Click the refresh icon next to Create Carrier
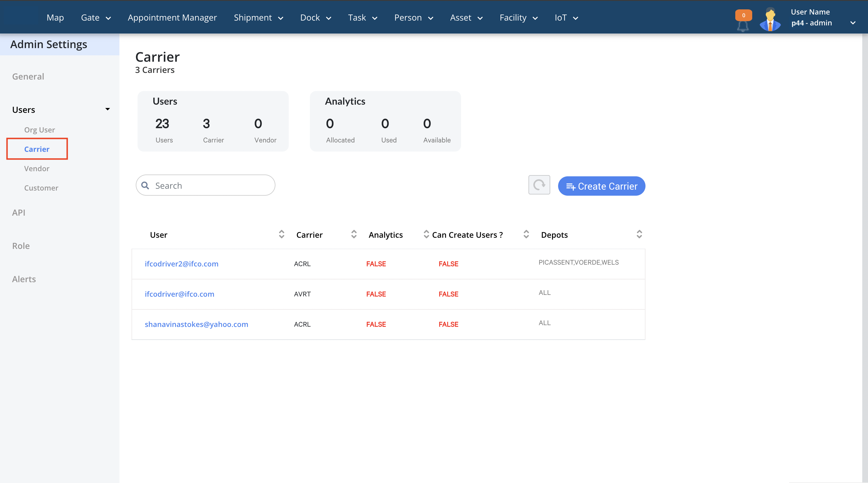This screenshot has width=868, height=483. coord(539,185)
